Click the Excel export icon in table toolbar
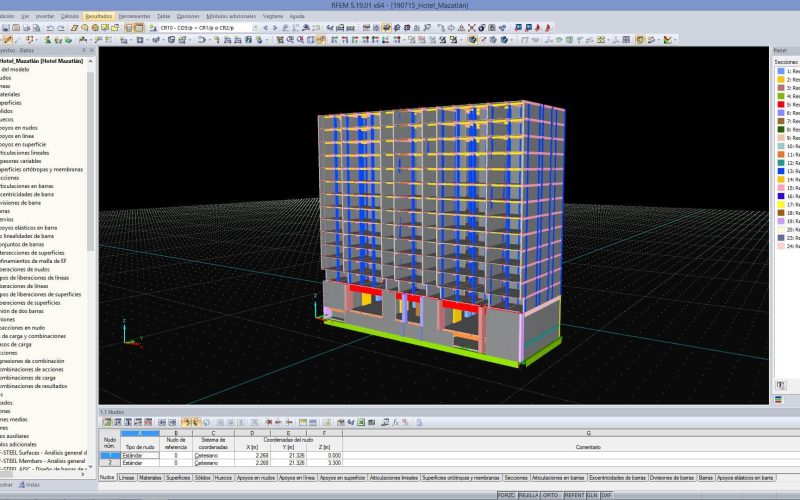Screen dimensions: 800x500 coord(361,422)
